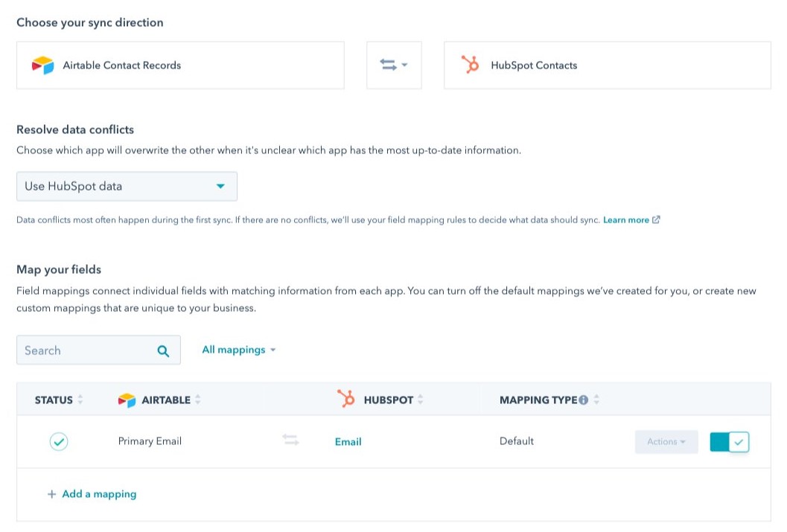Open the sync direction arrows dropdown
The height and width of the screenshot is (532, 787).
[394, 65]
